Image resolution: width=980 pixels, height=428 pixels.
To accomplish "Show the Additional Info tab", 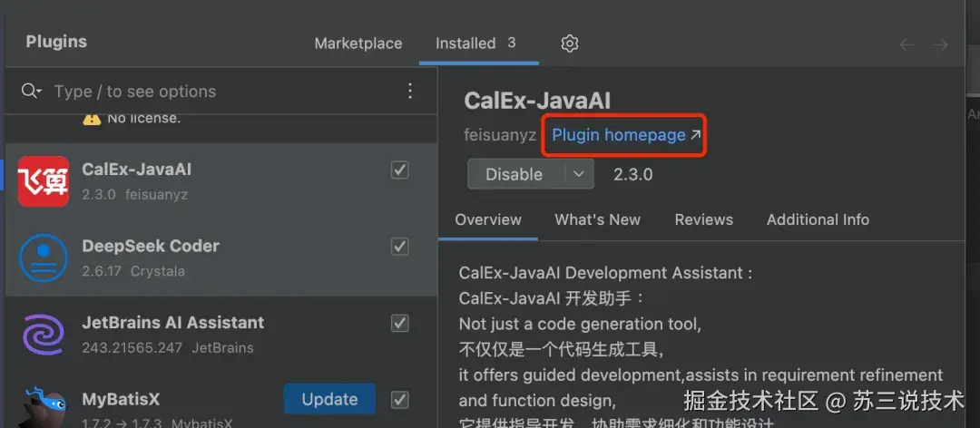I will pos(818,219).
